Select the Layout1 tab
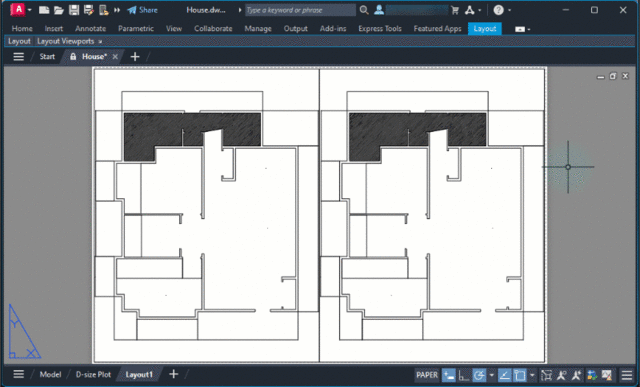 click(x=139, y=374)
